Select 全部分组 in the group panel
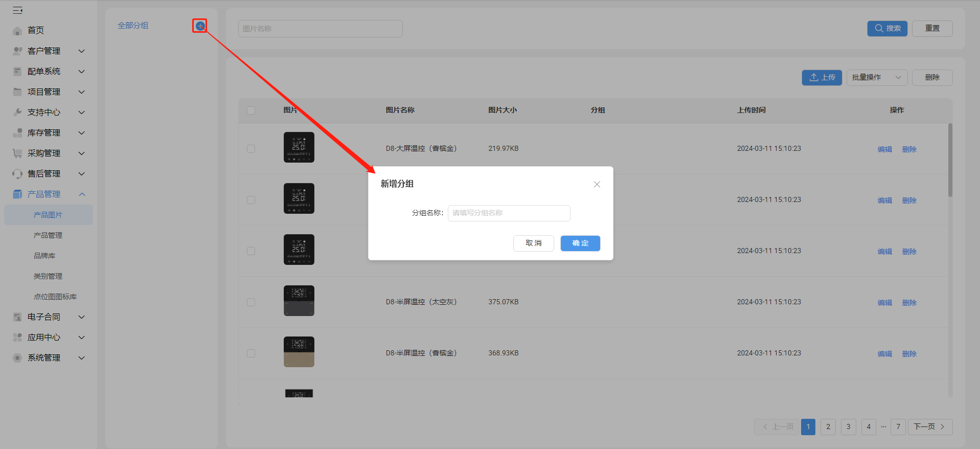This screenshot has width=980, height=449. (133, 26)
